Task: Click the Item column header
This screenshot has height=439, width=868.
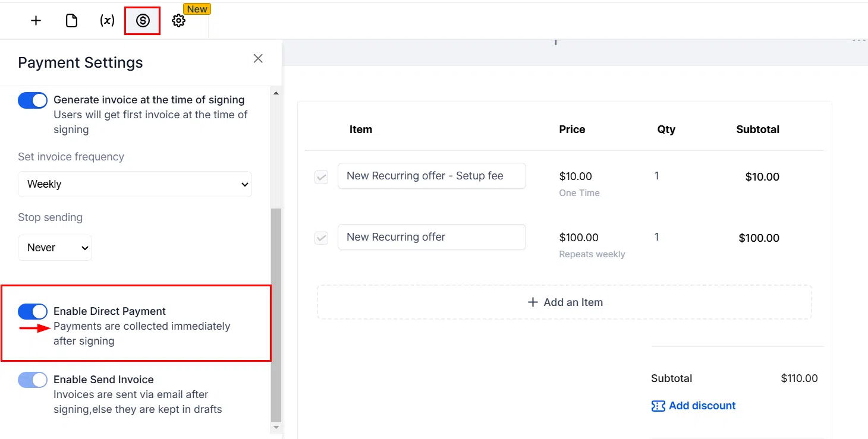Action: 361,130
